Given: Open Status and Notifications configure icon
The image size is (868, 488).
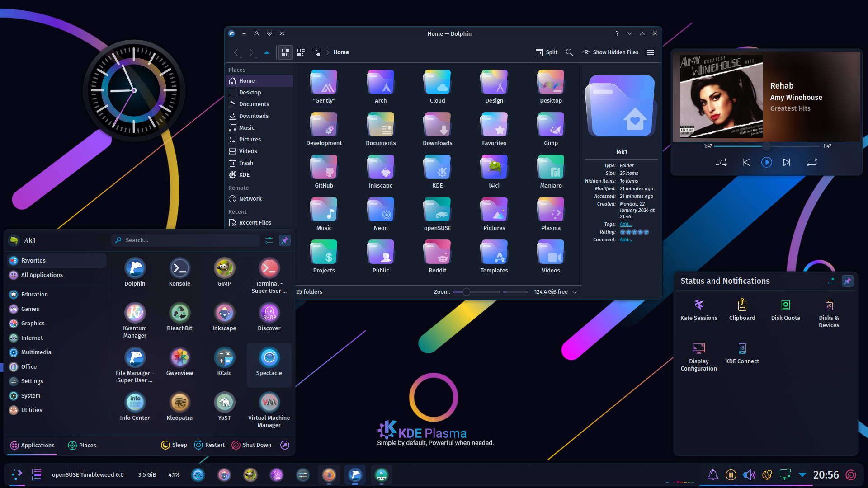Looking at the screenshot, I should (x=832, y=281).
